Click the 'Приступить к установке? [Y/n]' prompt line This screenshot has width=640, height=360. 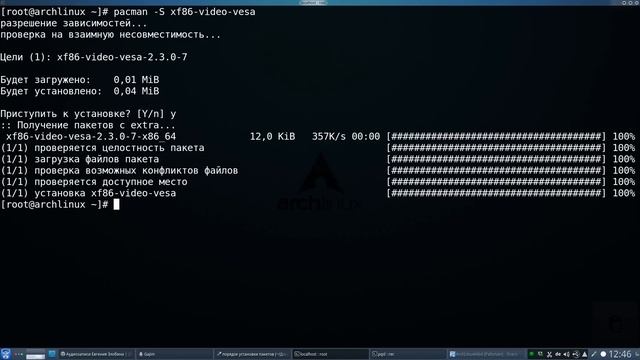[88, 114]
